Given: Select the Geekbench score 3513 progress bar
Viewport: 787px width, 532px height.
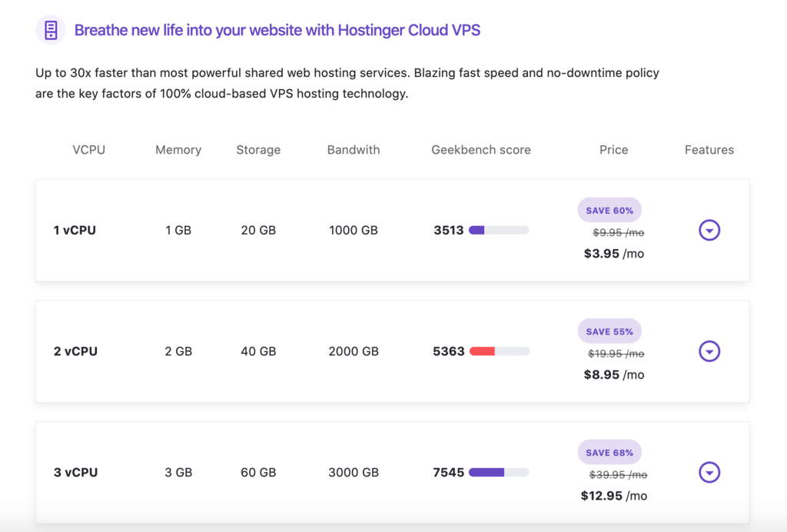Looking at the screenshot, I should coord(498,230).
